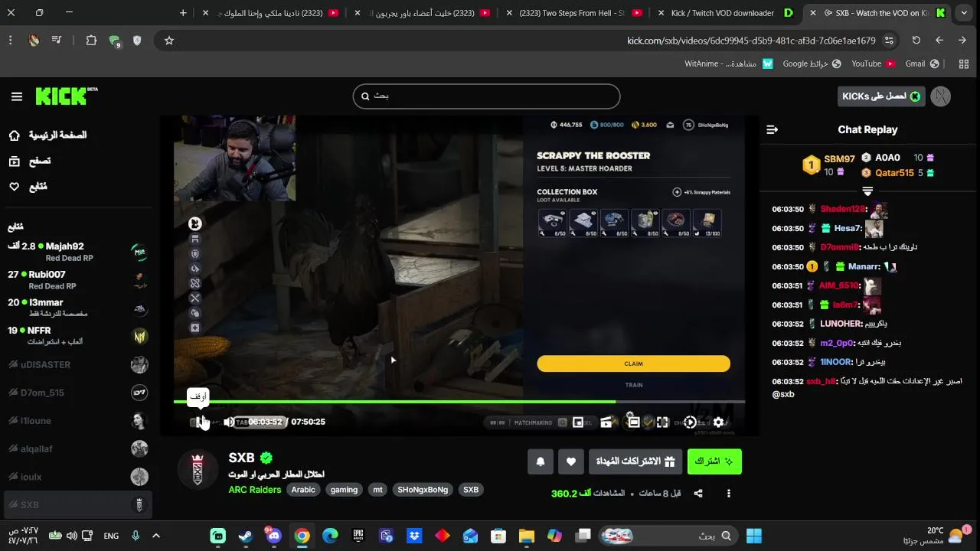980x551 pixels.
Task: Open the tab search dropdown arrow
Action: point(964,13)
